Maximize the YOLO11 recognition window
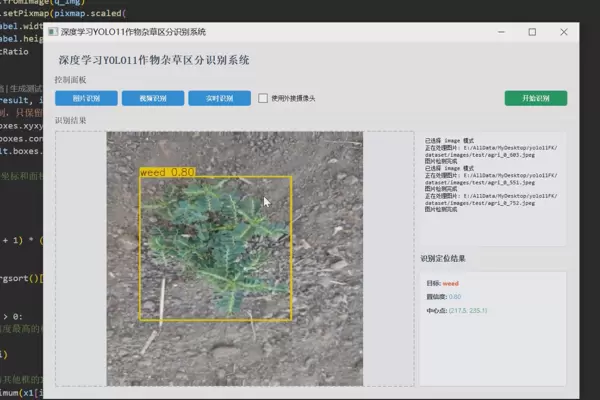The image size is (600, 400). 532,32
